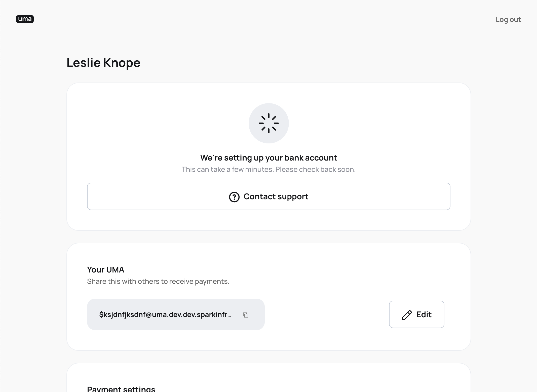Click the Payment settings section heading

121,388
